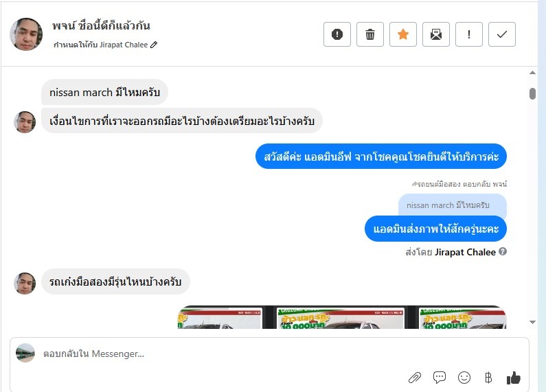Click the scrollbar down arrow
Image resolution: width=546 pixels, height=392 pixels.
[x=532, y=322]
